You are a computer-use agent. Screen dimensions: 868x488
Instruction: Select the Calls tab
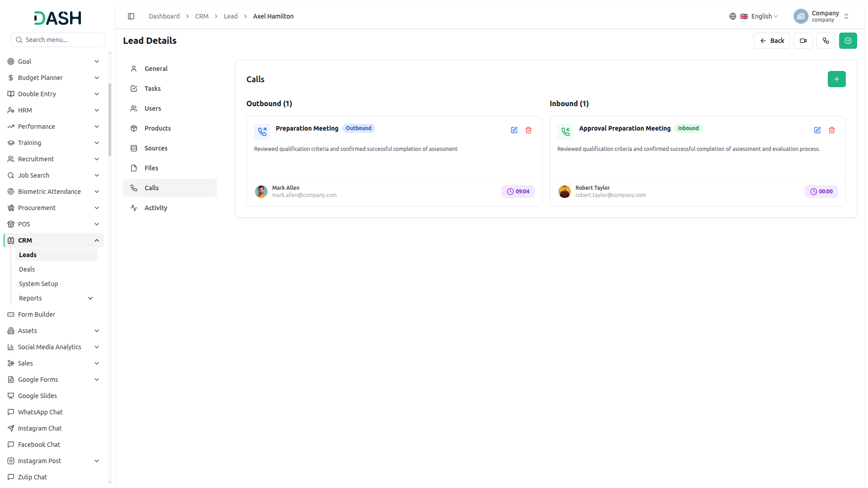[170, 188]
